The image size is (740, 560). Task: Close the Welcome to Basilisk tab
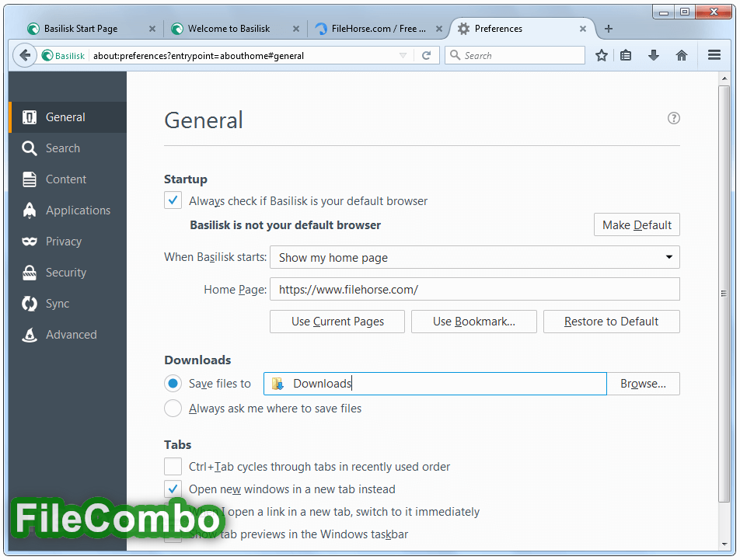[296, 29]
